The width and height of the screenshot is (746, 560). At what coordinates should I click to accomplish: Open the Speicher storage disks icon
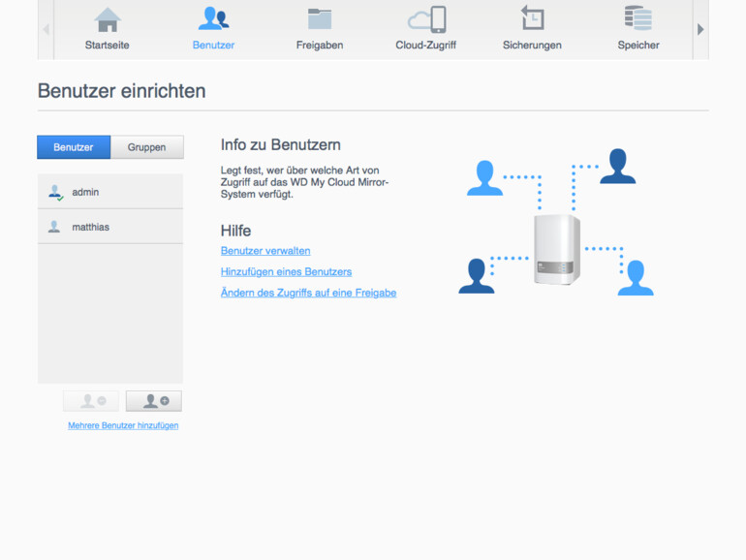click(x=638, y=18)
